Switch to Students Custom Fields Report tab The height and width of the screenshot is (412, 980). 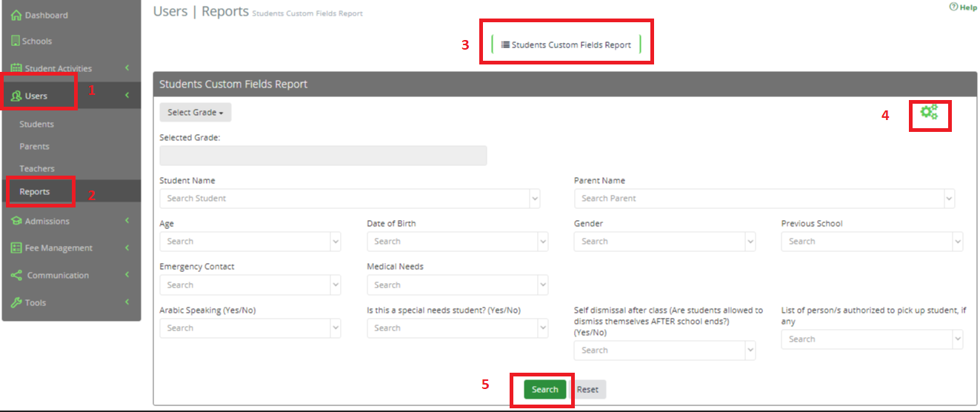(567, 44)
